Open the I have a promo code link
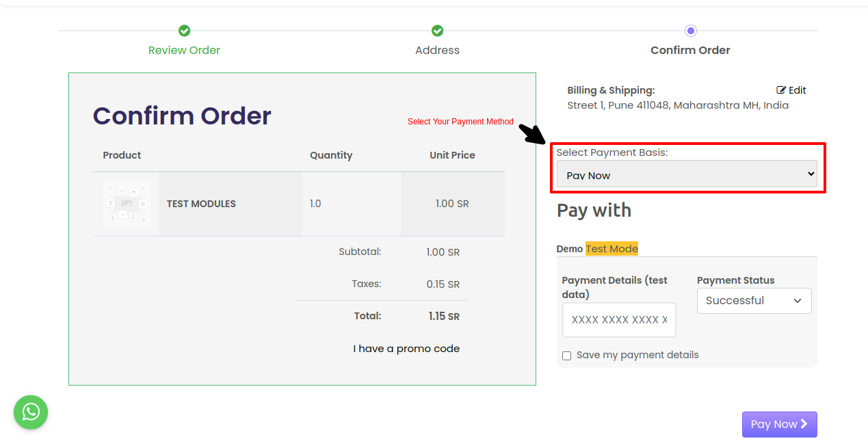This screenshot has height=443, width=868. pyautogui.click(x=406, y=349)
